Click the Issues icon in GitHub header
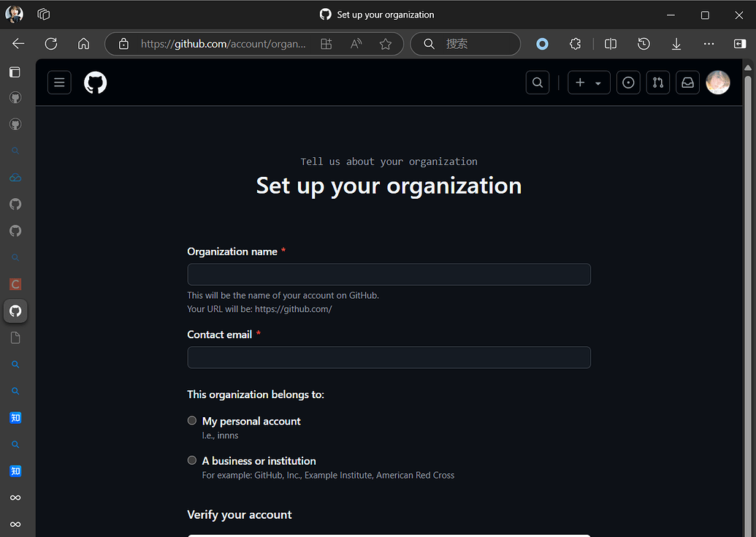Viewport: 756px width, 537px height. [x=628, y=82]
